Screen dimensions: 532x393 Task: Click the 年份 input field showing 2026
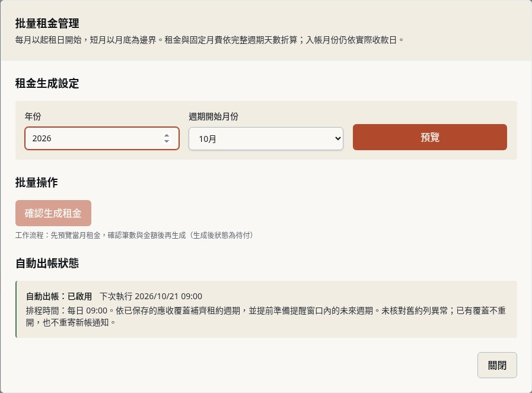102,138
